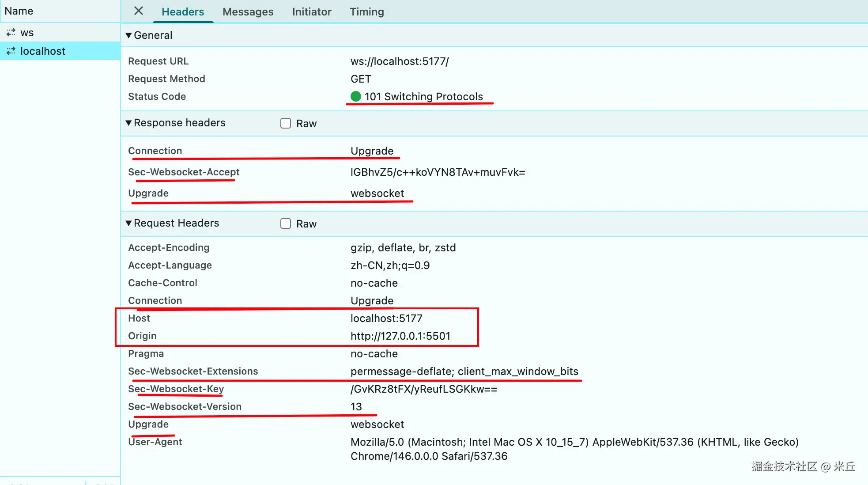The height and width of the screenshot is (485, 868).
Task: Click the Origin value http://127.0.0.1:5501
Action: (x=400, y=336)
